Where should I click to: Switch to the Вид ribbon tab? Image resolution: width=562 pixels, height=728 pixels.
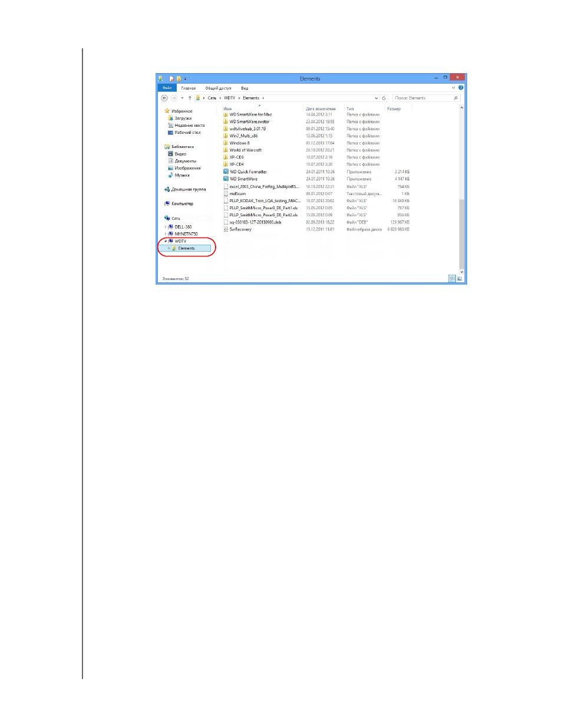[x=244, y=88]
